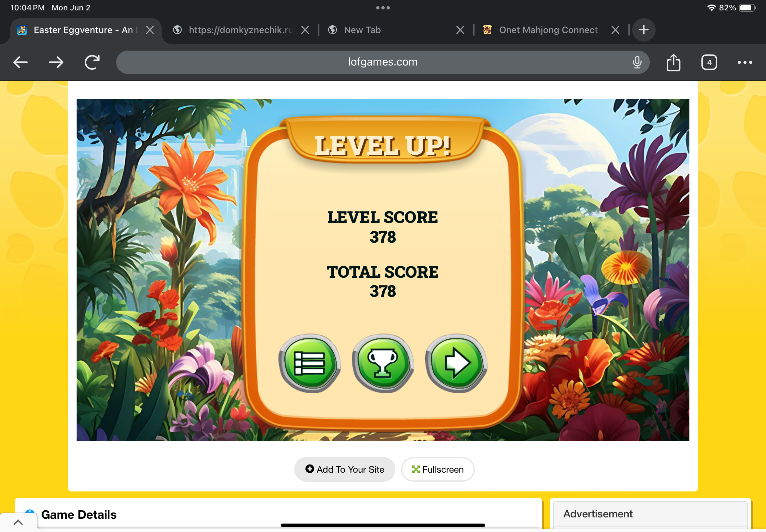
Task: Click the Fullscreen button
Action: [438, 469]
